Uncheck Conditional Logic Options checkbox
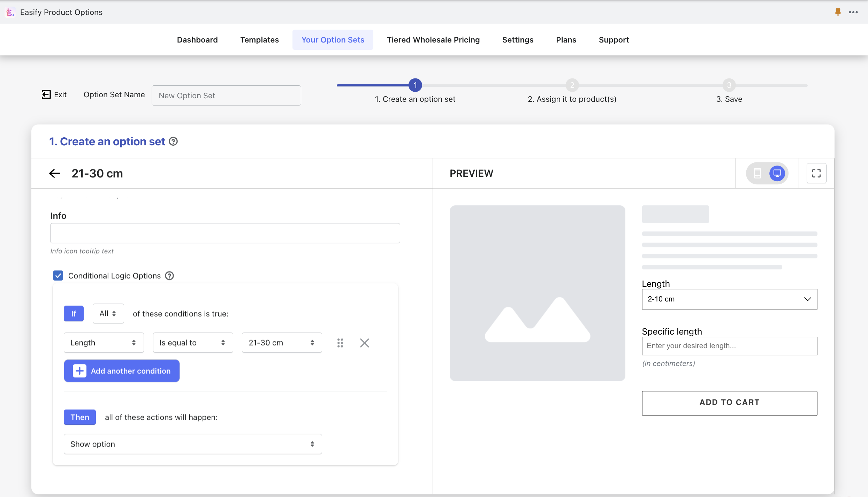The width and height of the screenshot is (868, 497). pos(58,276)
